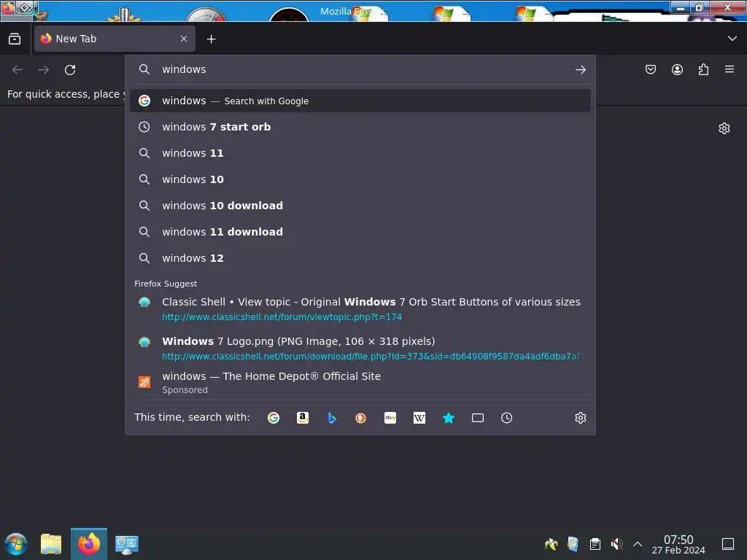Choose windows 10 download suggestion

[360, 205]
